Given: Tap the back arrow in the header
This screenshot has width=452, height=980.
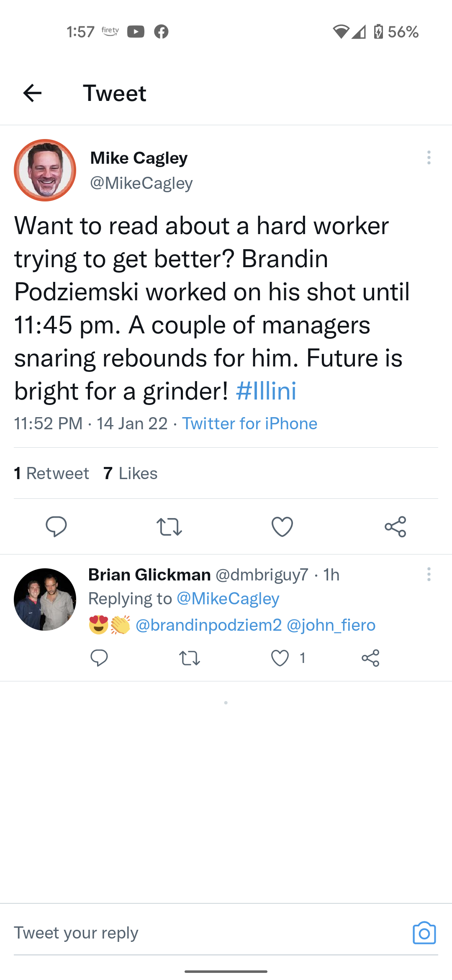Looking at the screenshot, I should click(x=32, y=93).
